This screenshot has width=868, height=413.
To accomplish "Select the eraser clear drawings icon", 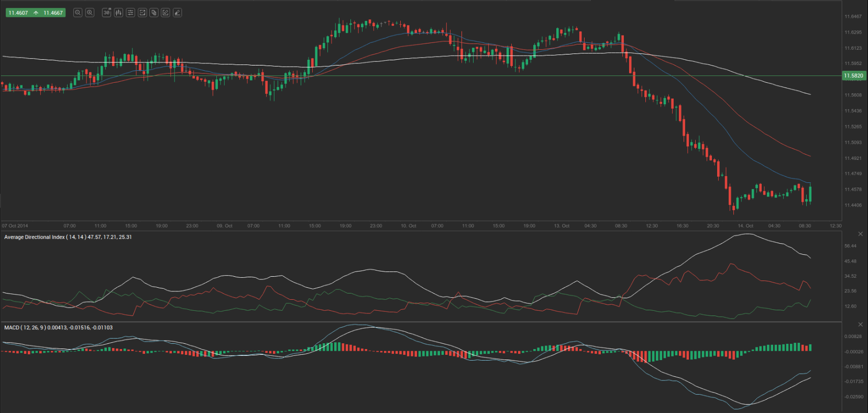I will pos(178,13).
